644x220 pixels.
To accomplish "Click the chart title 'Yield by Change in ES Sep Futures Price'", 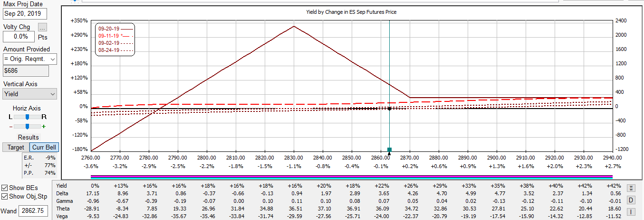I will 351,12.
